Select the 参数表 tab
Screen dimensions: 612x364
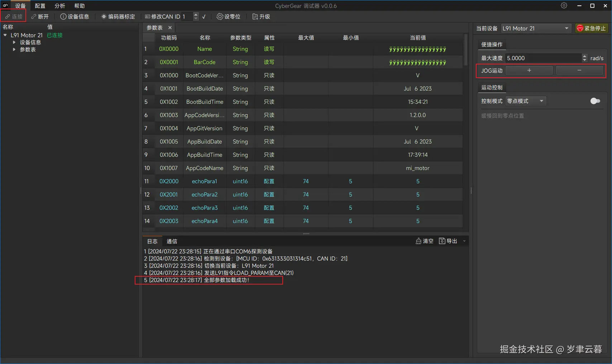pyautogui.click(x=154, y=28)
